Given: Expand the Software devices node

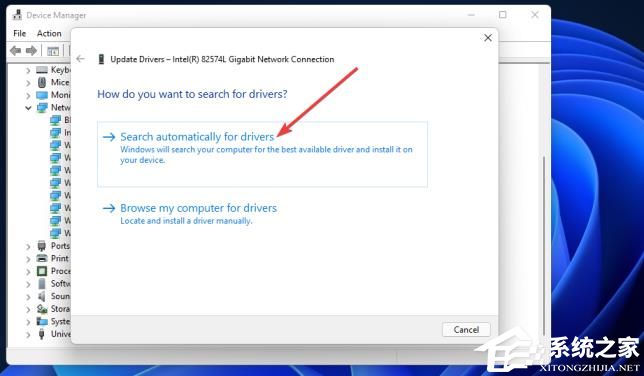Looking at the screenshot, I should click(x=28, y=284).
